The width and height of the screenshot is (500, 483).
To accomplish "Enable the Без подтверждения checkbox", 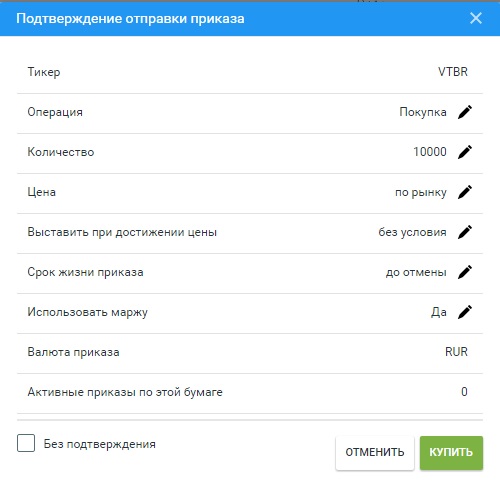I will point(26,443).
